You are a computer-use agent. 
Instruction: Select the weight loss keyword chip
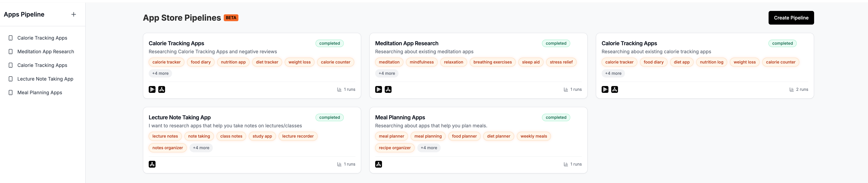[299, 62]
